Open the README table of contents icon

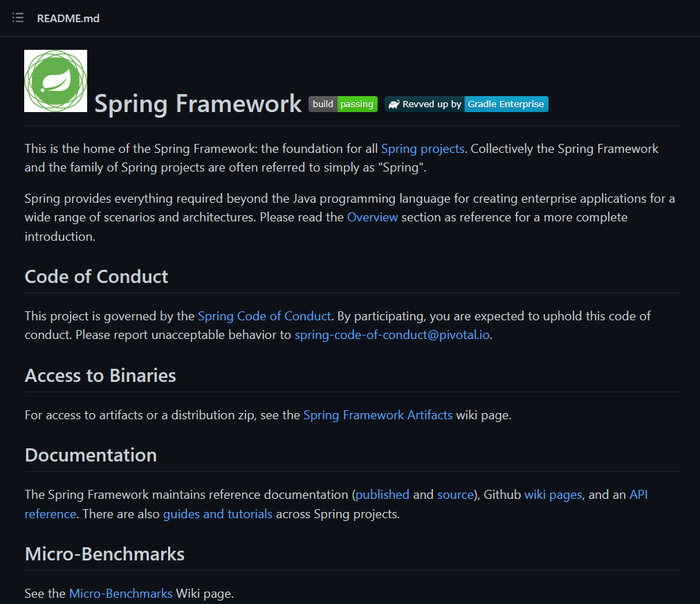(x=18, y=18)
